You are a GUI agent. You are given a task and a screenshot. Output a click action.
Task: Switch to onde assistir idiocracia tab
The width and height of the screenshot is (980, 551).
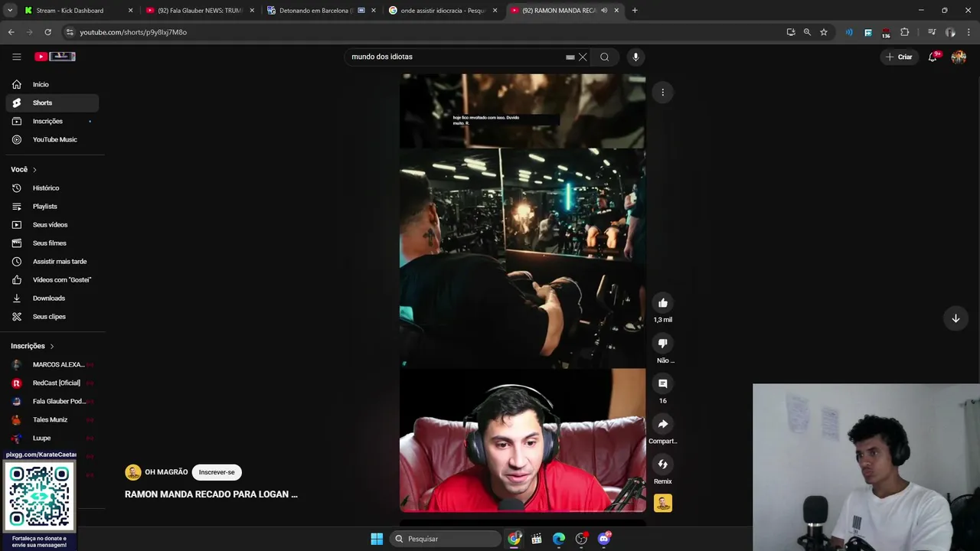[x=443, y=11]
